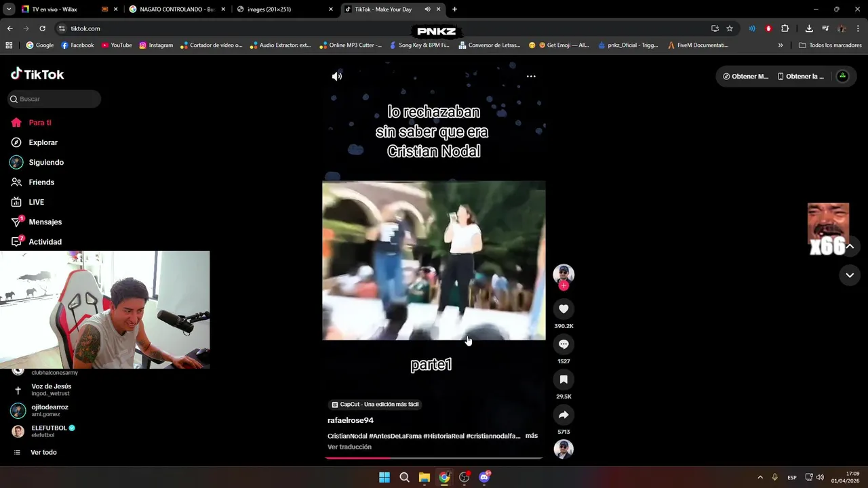The image size is (868, 488).
Task: Click Ver traducción under the caption
Action: [349, 447]
